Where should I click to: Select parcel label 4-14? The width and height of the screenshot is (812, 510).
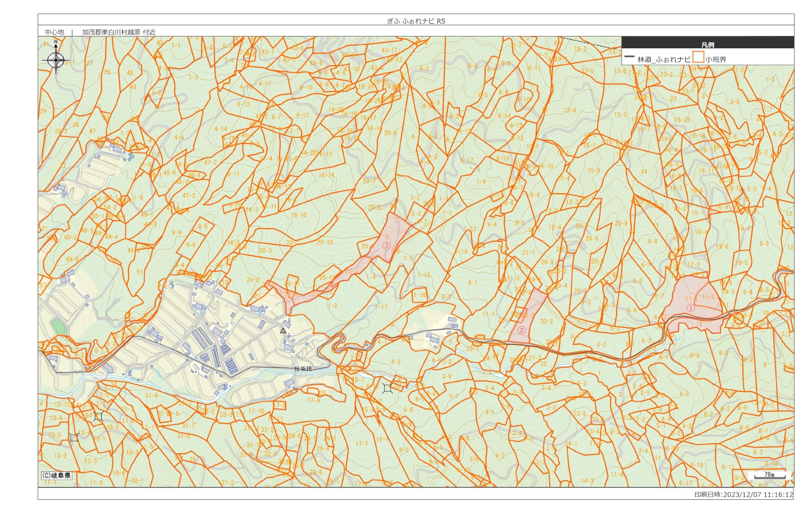coord(221,129)
